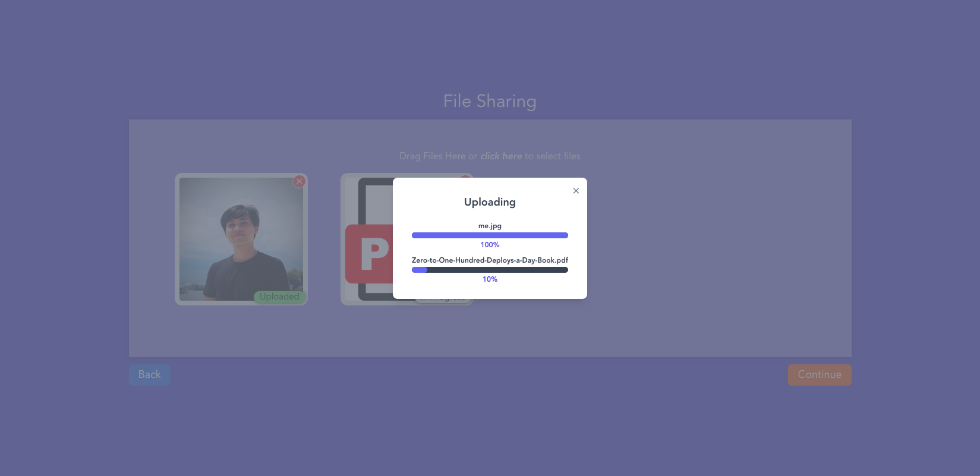Click the Back button

(150, 375)
